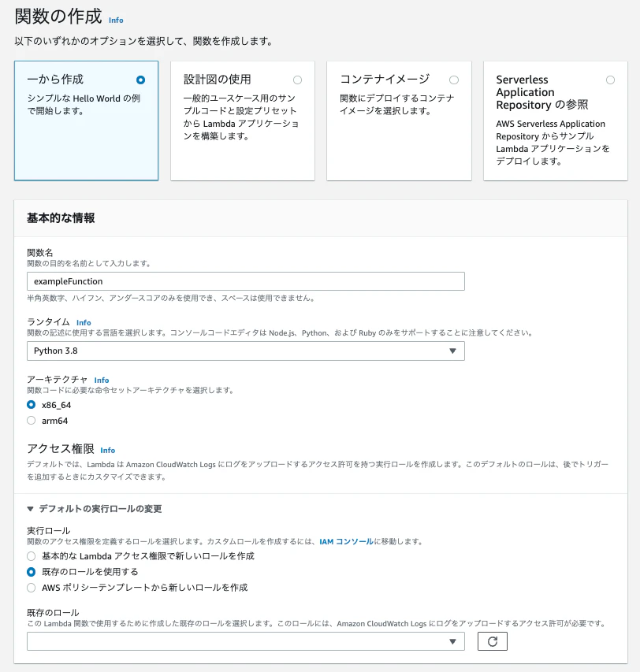
Task: Click the 実行ロール label
Action: (48, 530)
